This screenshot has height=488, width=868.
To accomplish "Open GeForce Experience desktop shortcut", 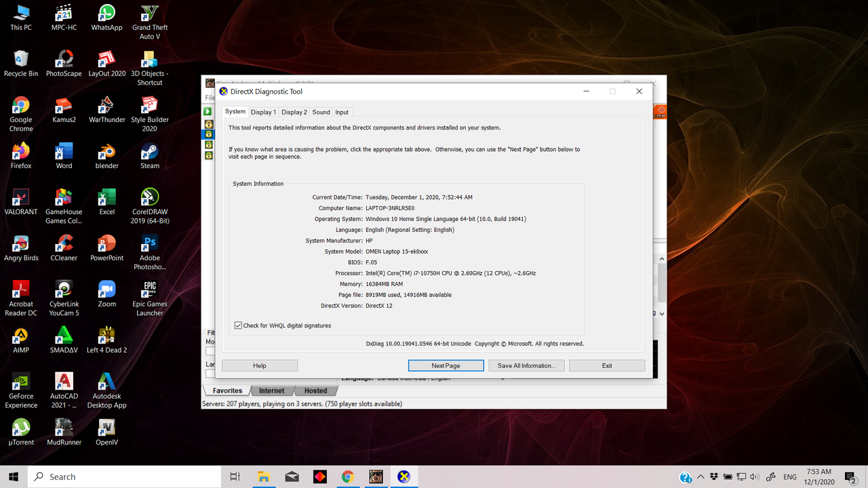I will pos(21,390).
